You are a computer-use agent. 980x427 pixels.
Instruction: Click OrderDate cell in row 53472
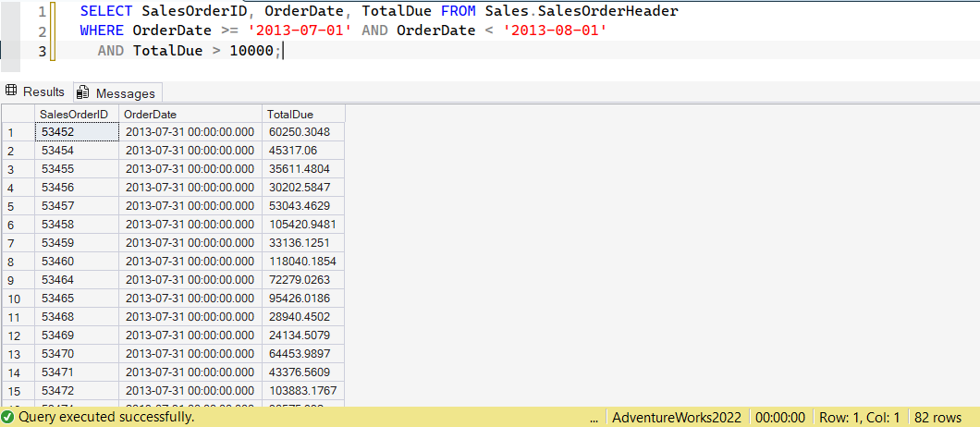point(190,391)
